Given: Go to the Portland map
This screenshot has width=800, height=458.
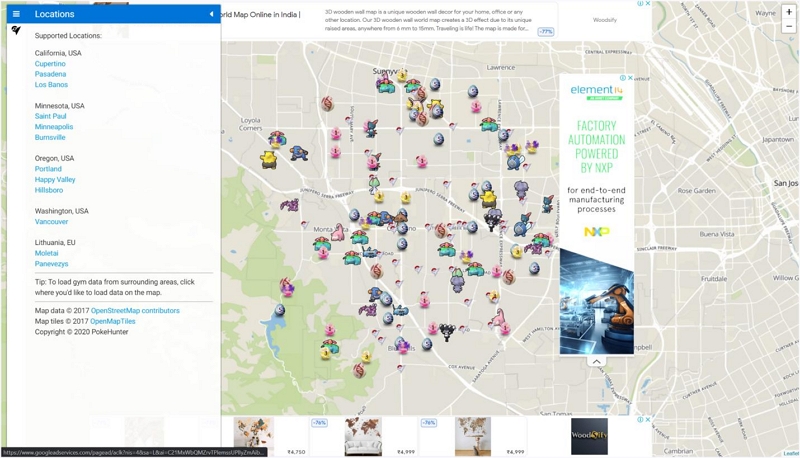Looking at the screenshot, I should 48,169.
